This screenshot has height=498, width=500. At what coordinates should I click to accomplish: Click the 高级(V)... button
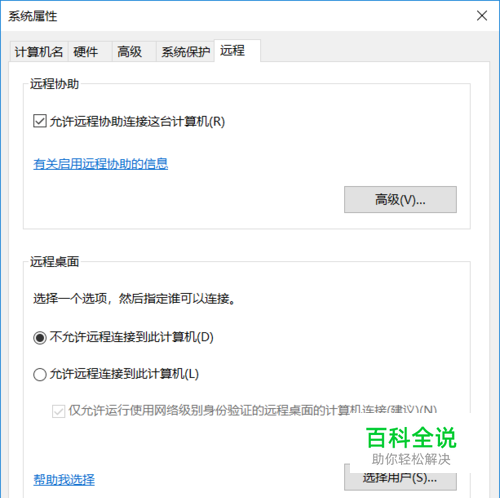tap(400, 199)
